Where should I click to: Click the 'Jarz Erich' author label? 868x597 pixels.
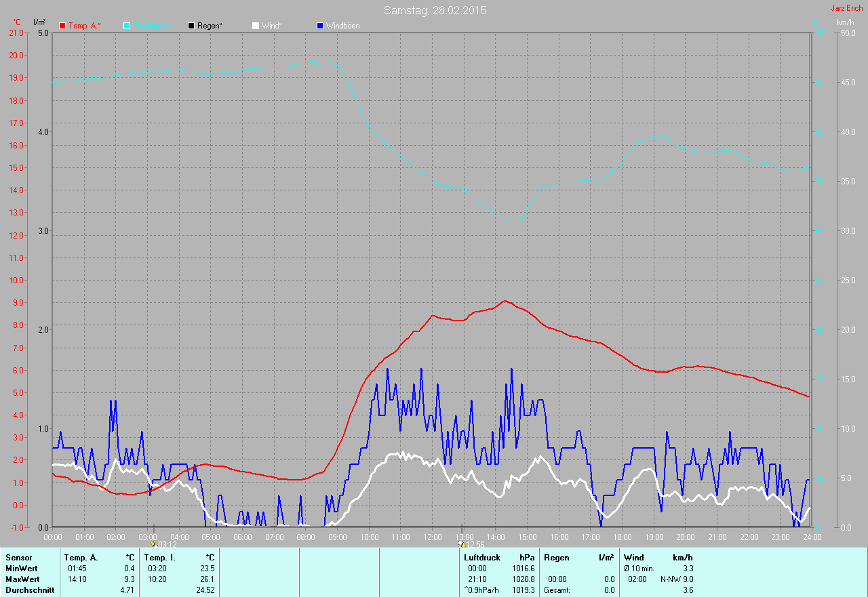tap(847, 8)
